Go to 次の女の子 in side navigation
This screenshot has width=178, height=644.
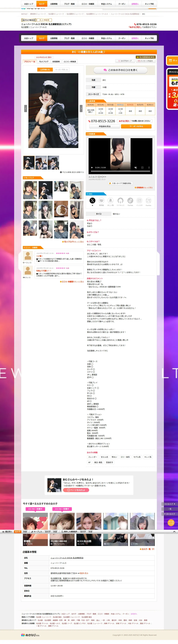click(x=170, y=504)
